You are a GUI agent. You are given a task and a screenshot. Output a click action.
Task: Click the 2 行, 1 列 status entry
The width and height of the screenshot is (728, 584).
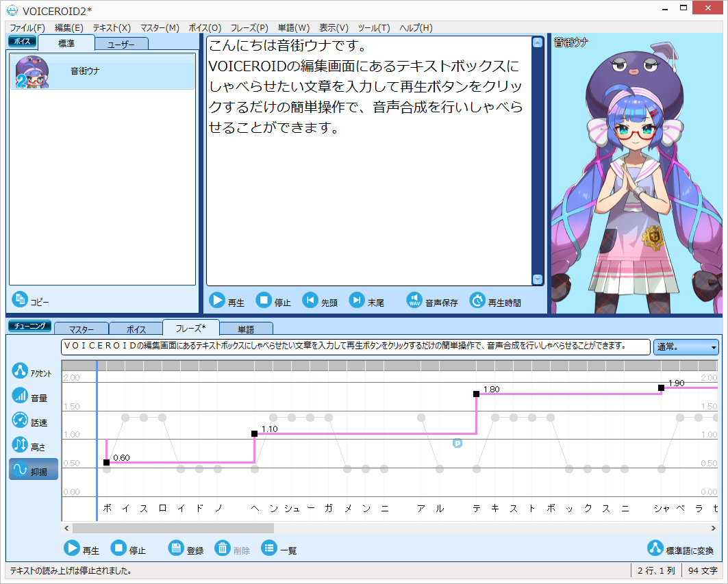(x=656, y=570)
